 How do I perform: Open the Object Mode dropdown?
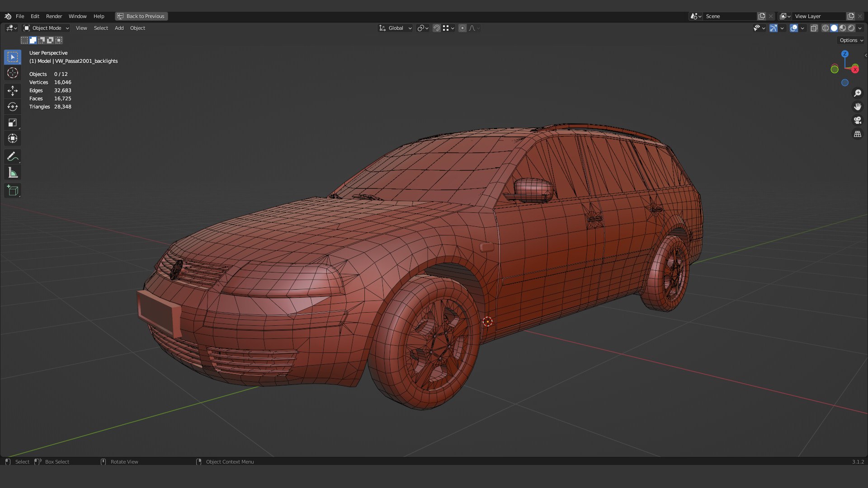coord(46,28)
